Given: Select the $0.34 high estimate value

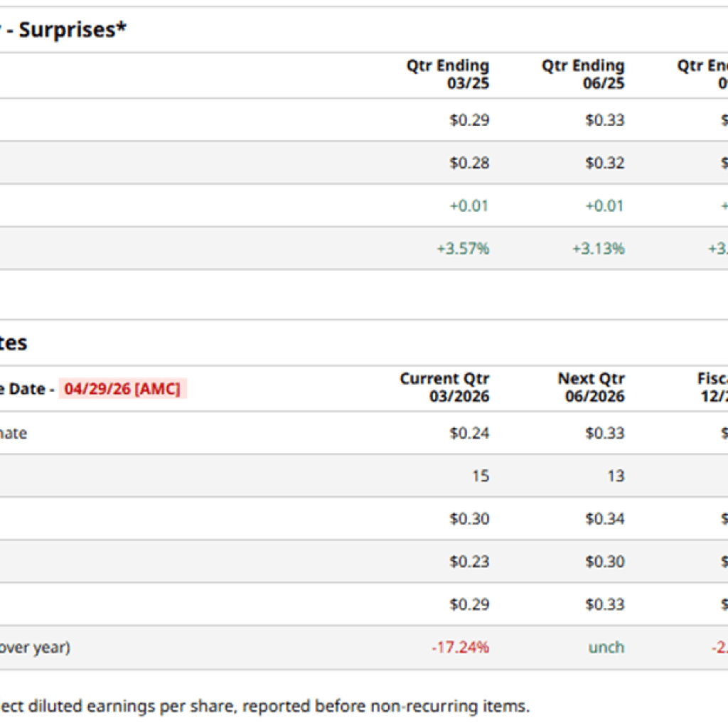Looking at the screenshot, I should point(604,519).
